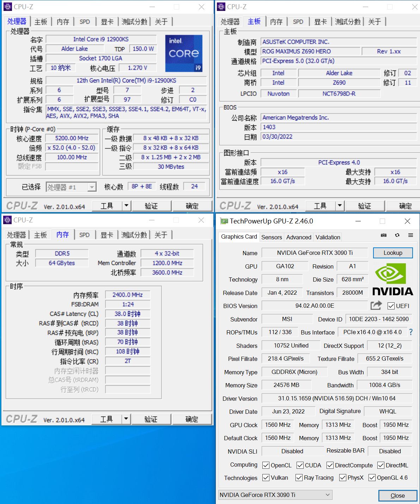Switch to the Sensors tab in GPU-Z
Image resolution: width=420 pixels, height=504 pixels.
coord(272,237)
